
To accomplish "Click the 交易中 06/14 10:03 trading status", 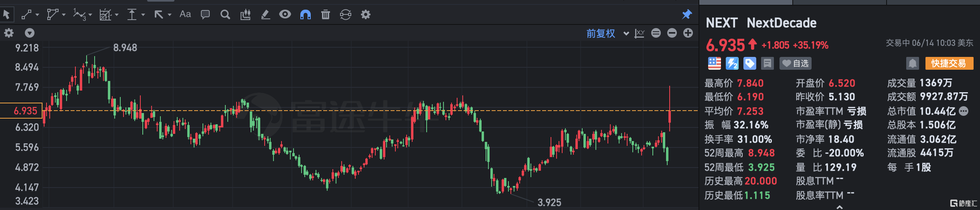I will (x=929, y=43).
